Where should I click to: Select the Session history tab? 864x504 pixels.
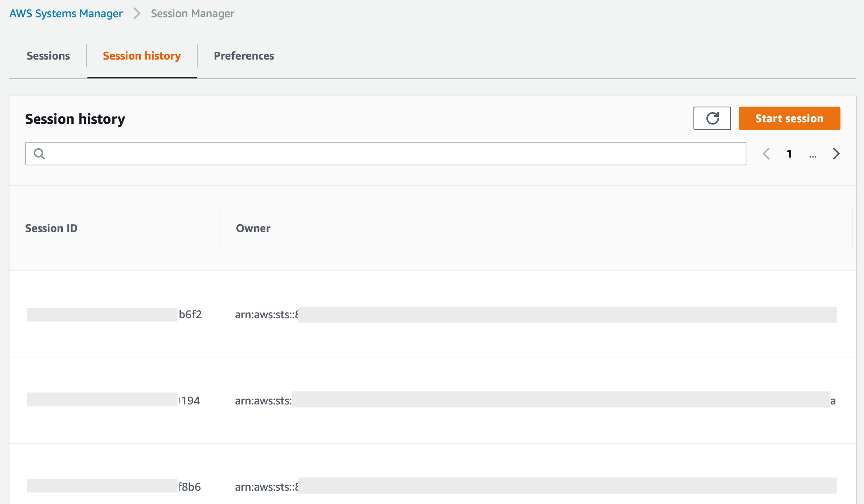142,56
